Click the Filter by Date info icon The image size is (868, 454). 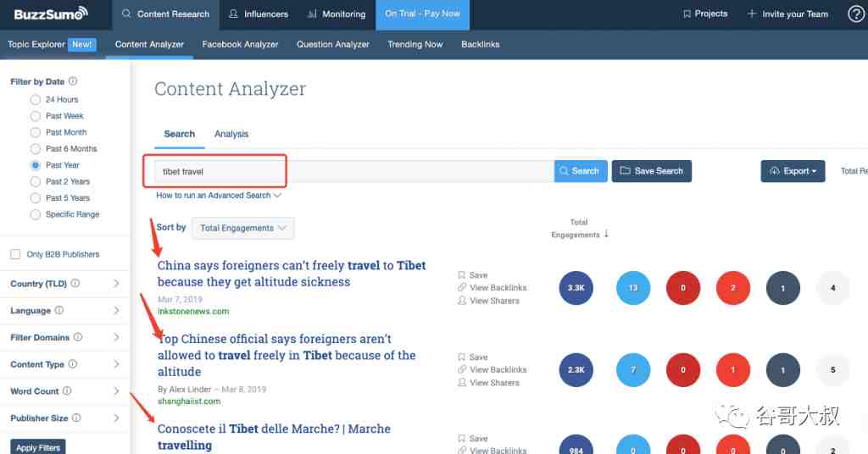73,81
